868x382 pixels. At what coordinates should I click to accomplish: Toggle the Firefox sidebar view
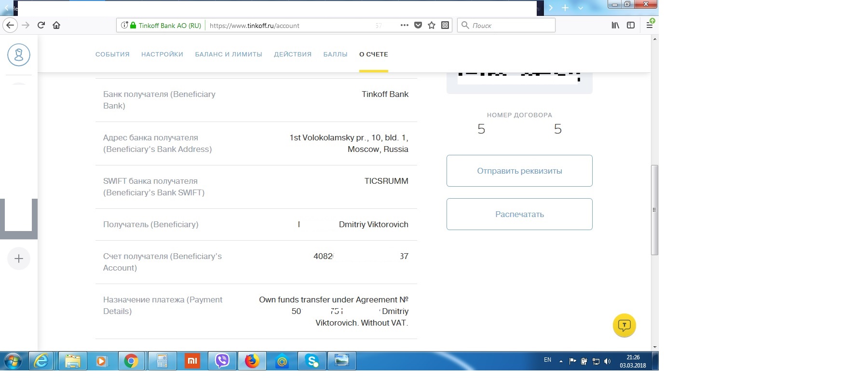(631, 25)
